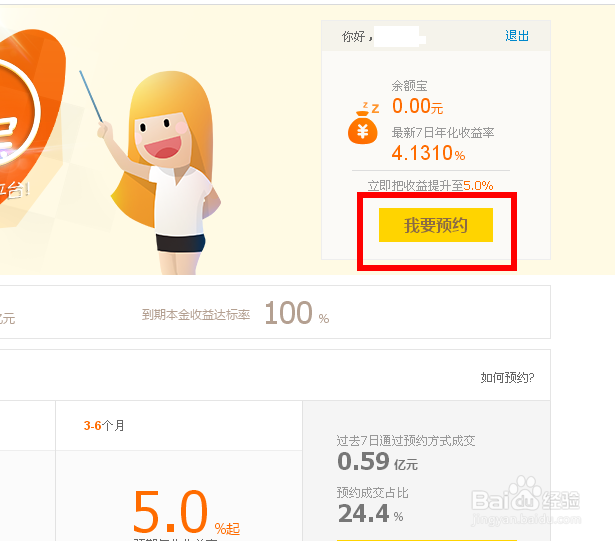Click the 100% compliance rate value
Image resolution: width=615 pixels, height=541 pixels.
click(x=297, y=313)
